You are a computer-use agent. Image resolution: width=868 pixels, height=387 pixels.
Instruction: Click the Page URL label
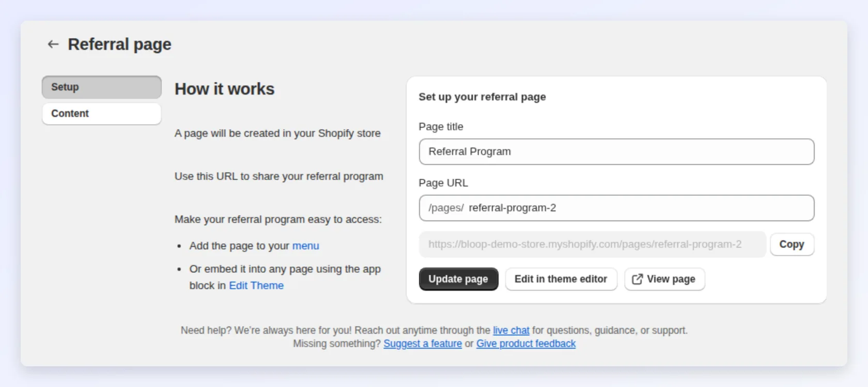pyautogui.click(x=443, y=183)
